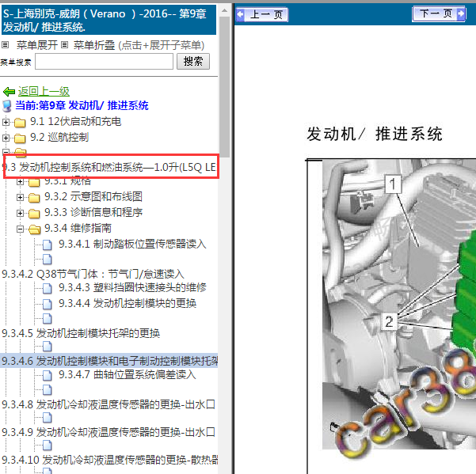
Task: Click the 菜单展开 list icon
Action: pos(5,45)
